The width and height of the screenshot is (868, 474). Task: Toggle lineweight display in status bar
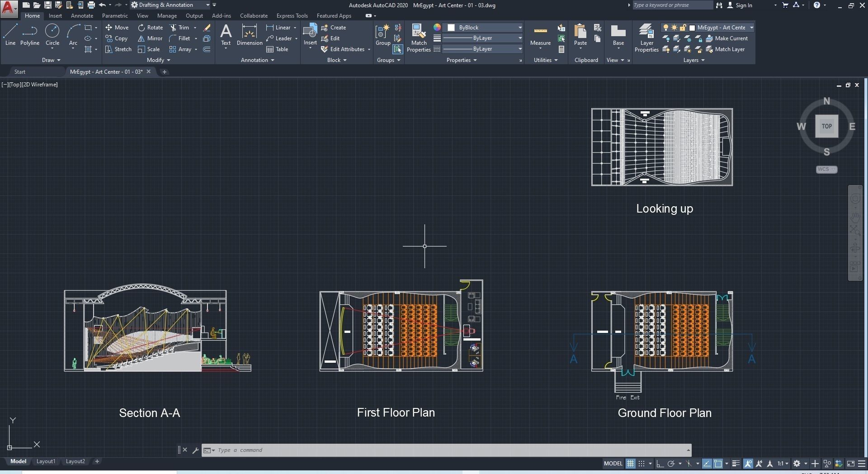pos(736,464)
